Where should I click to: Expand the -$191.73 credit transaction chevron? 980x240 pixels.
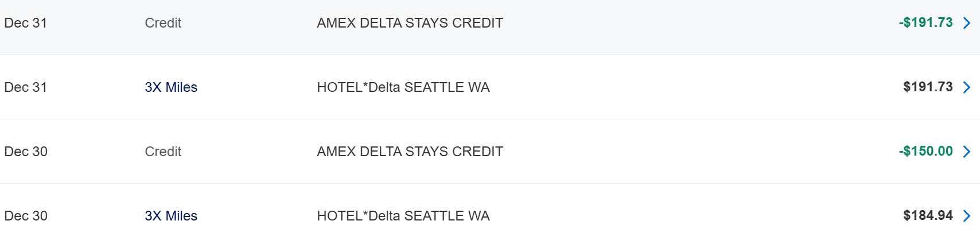pyautogui.click(x=967, y=23)
